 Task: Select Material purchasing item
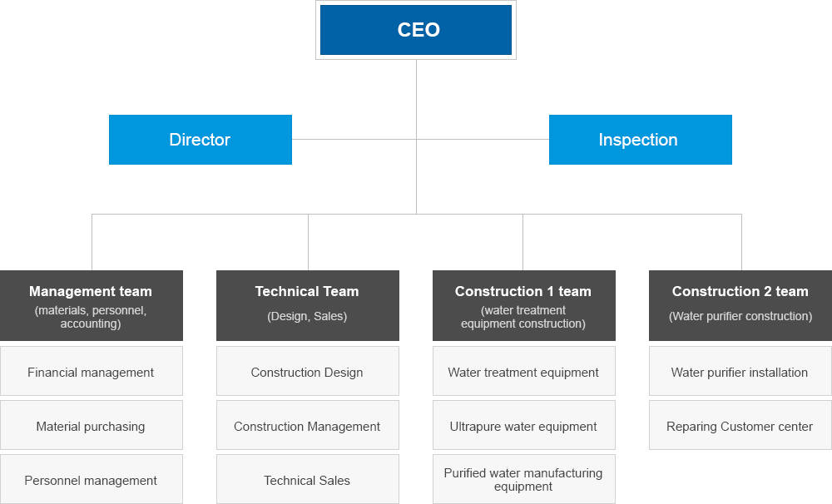[x=92, y=426]
